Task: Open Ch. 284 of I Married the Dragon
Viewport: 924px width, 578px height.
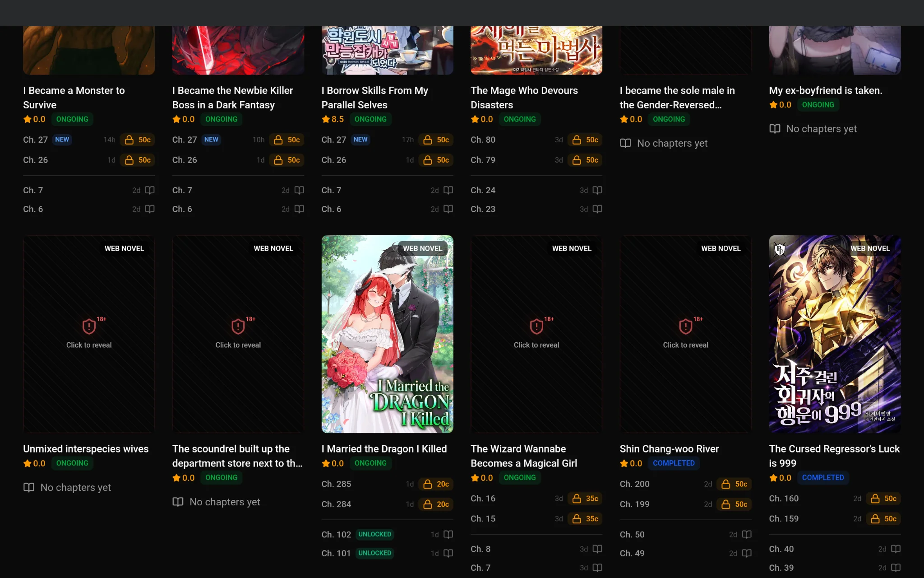Action: (387, 504)
